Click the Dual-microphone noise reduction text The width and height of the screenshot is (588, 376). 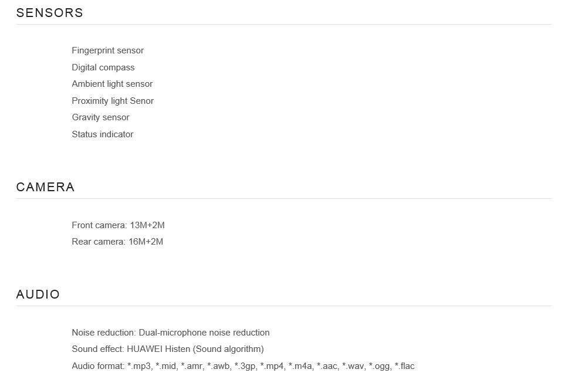coord(204,333)
